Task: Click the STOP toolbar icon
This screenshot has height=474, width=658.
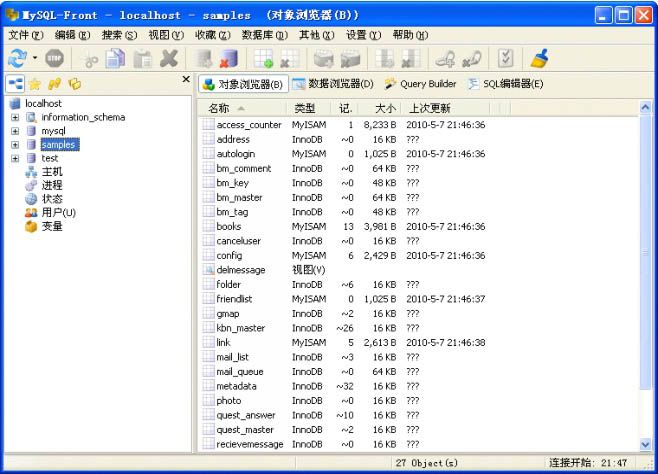Action: coord(55,58)
